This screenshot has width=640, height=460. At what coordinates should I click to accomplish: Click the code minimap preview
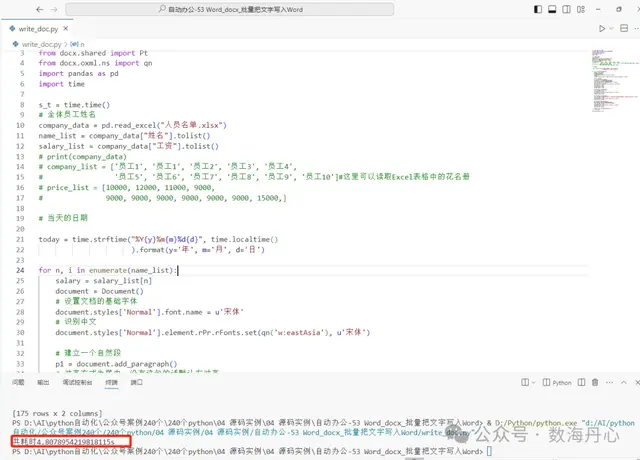(615, 81)
